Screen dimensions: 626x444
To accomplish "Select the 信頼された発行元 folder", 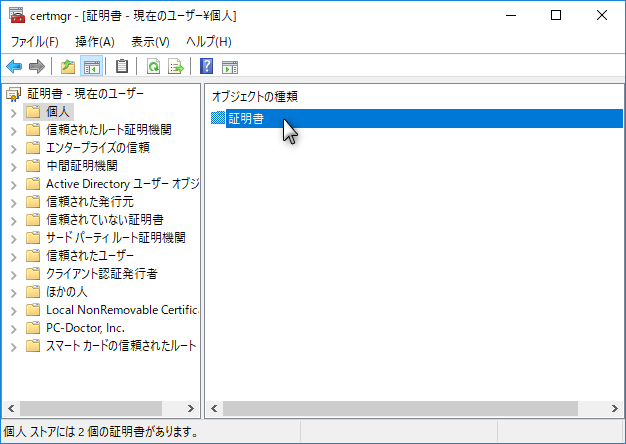I will (89, 201).
